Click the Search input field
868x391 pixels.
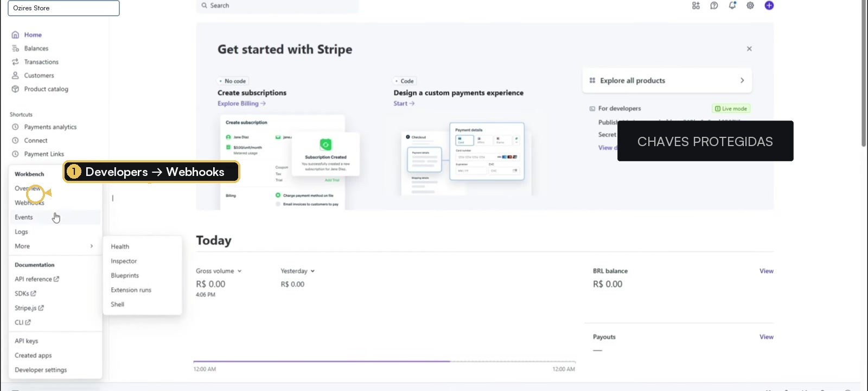277,5
